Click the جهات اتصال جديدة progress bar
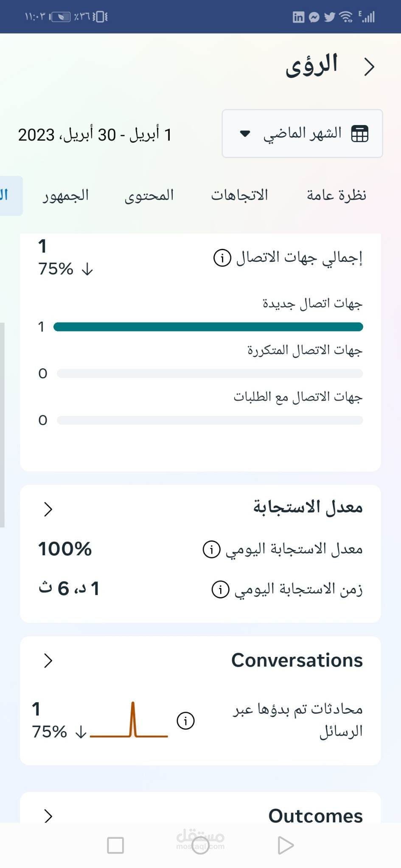The image size is (401, 868). click(208, 327)
